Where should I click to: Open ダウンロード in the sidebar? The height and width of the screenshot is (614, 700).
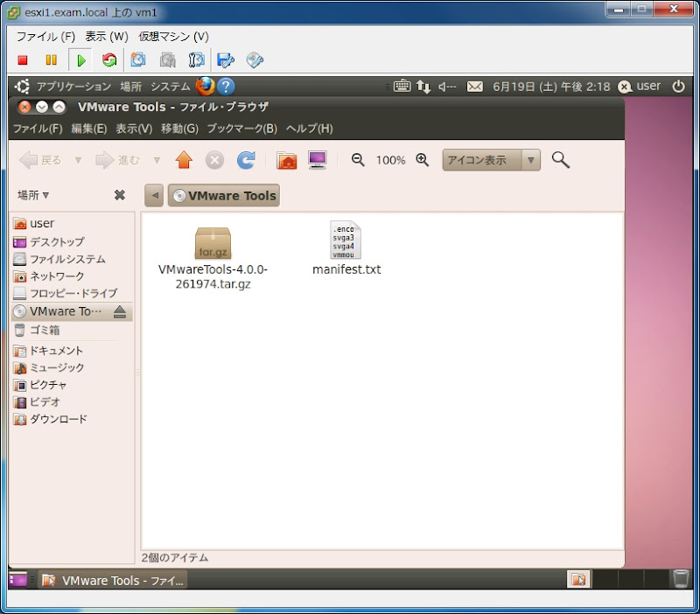tap(50, 419)
